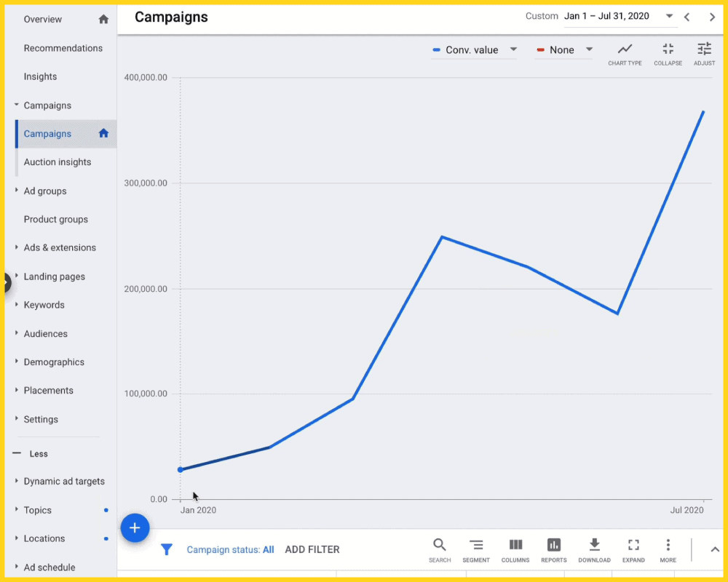Click the blue funnel filter icon
Viewport: 728px width, 582px height.
[166, 549]
